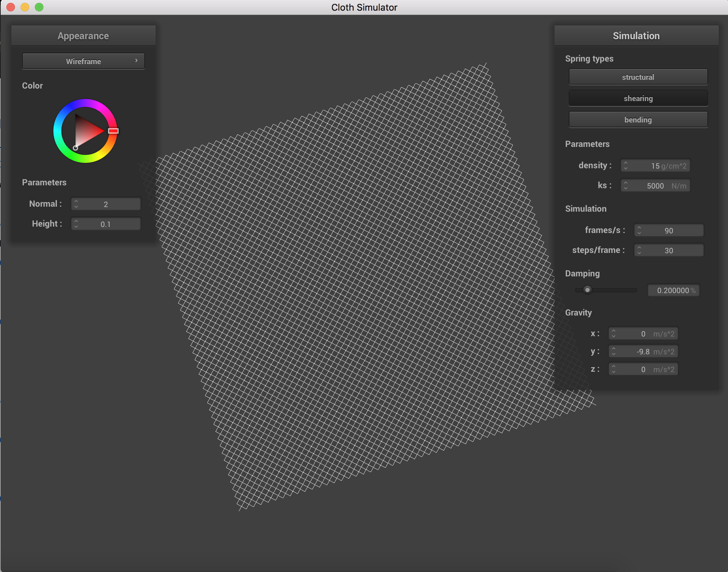Toggle the bending spring type button
This screenshot has width=728, height=572.
point(638,120)
